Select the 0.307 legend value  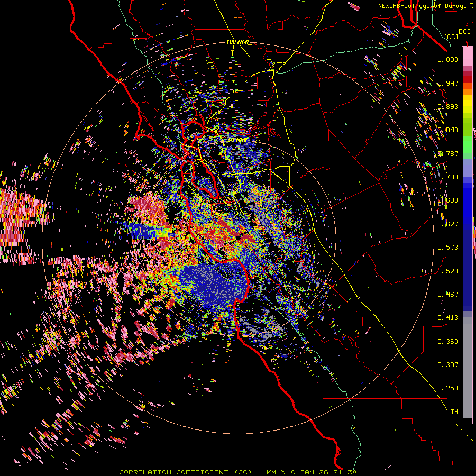[448, 365]
